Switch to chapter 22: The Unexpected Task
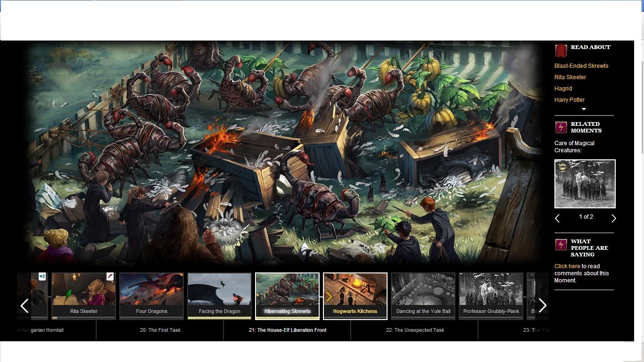The width and height of the screenshot is (644, 362). point(415,330)
